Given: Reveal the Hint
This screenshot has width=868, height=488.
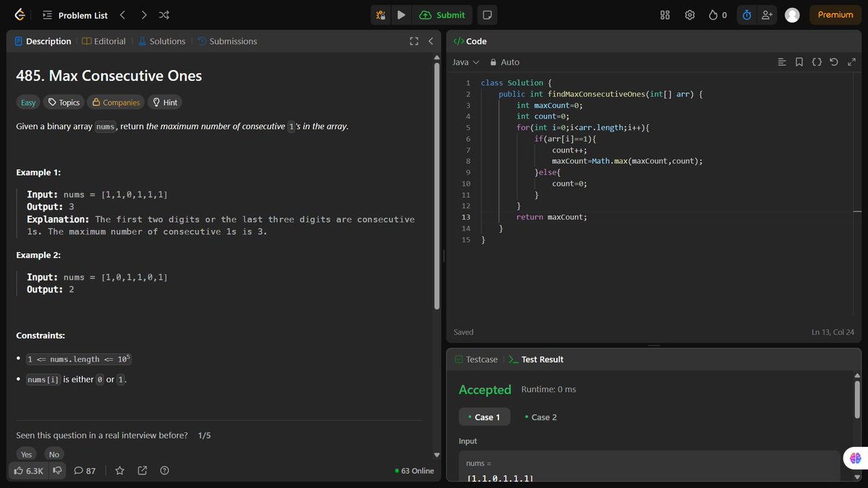Looking at the screenshot, I should pos(165,103).
